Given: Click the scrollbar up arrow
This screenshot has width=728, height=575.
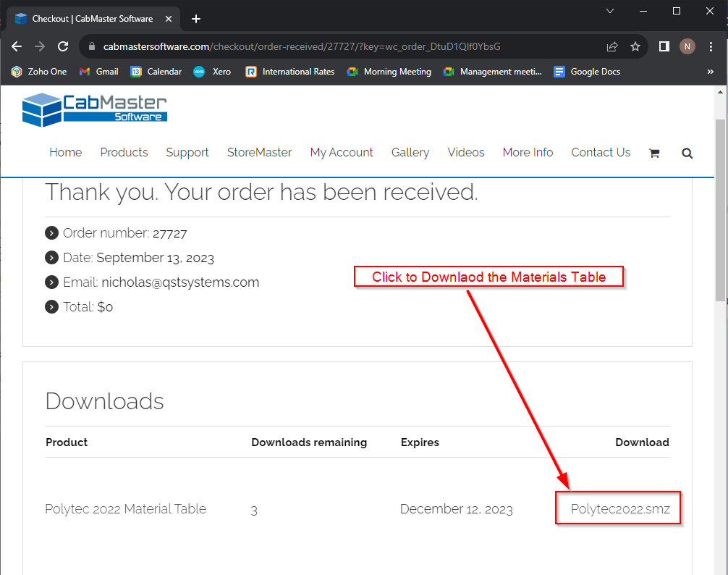Looking at the screenshot, I should pos(720,92).
